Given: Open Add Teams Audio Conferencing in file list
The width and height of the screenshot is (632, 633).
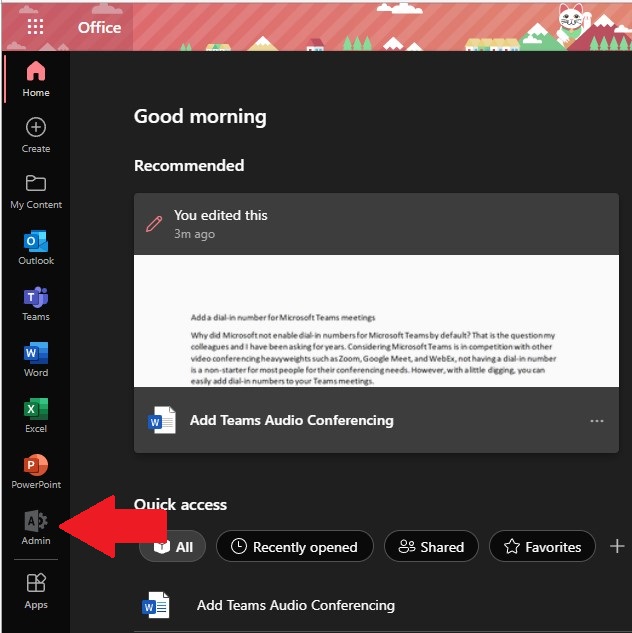Looking at the screenshot, I should pyautogui.click(x=295, y=605).
